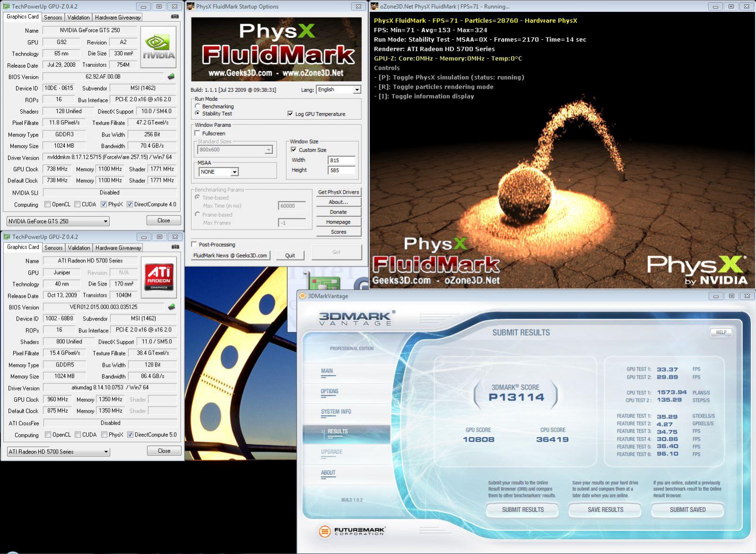Viewport: 756px width, 554px height.
Task: Open SYSTEM INFO in 3DMark Vantage sidebar
Action: point(336,412)
